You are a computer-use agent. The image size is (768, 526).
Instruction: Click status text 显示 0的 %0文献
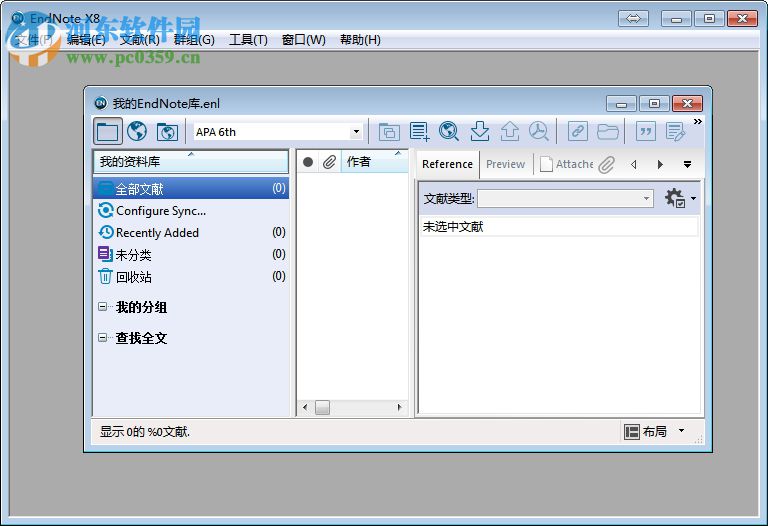point(145,431)
